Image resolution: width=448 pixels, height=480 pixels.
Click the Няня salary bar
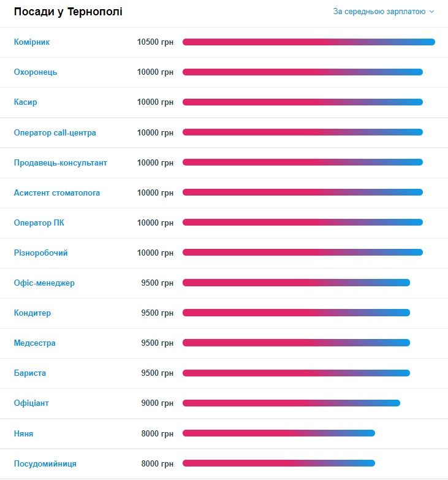tap(278, 433)
